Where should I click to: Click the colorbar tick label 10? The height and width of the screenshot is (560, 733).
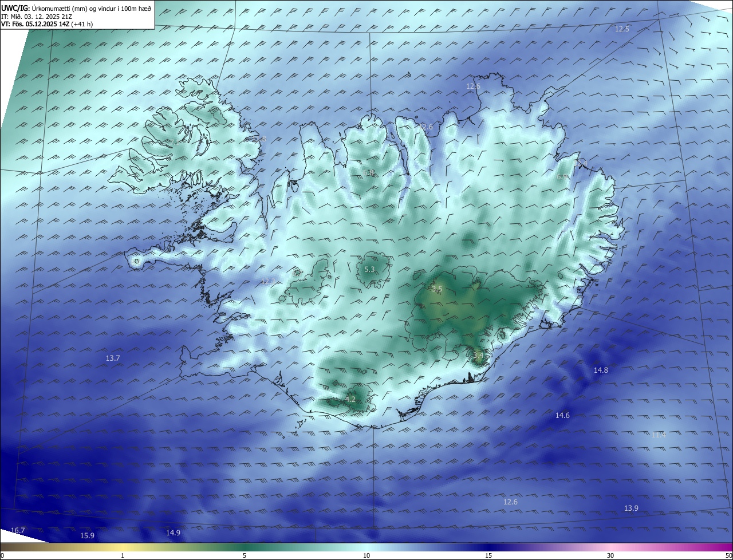click(366, 555)
